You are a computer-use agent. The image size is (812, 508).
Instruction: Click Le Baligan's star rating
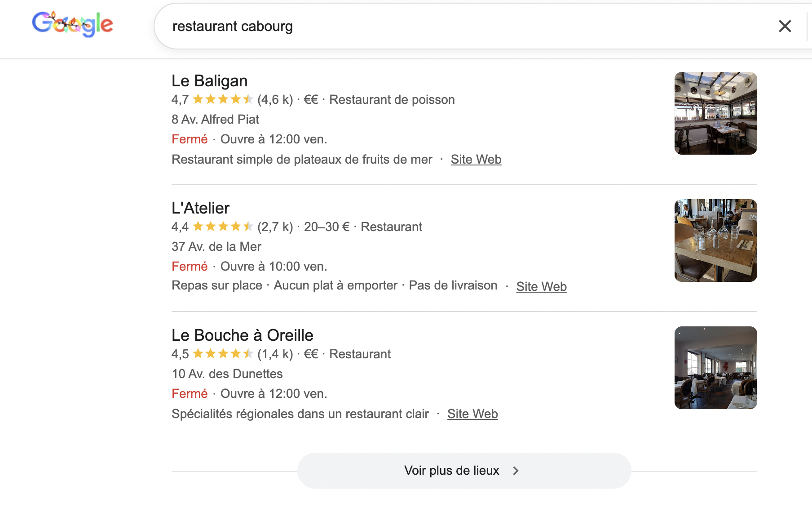tap(223, 99)
